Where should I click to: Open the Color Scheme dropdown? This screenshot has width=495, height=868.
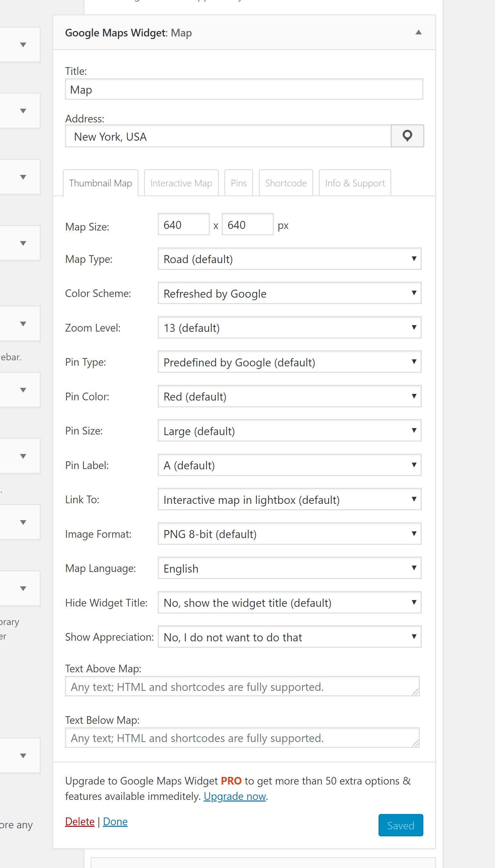290,293
